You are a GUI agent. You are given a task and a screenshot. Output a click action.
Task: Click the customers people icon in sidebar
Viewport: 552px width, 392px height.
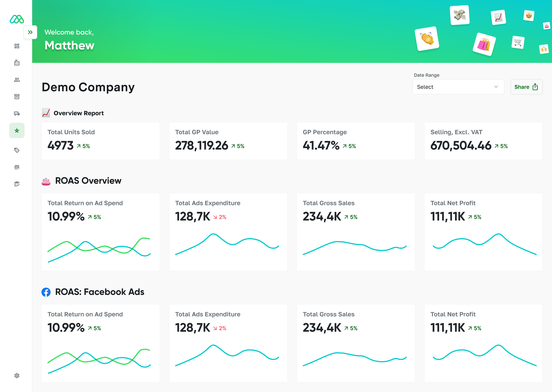17,80
